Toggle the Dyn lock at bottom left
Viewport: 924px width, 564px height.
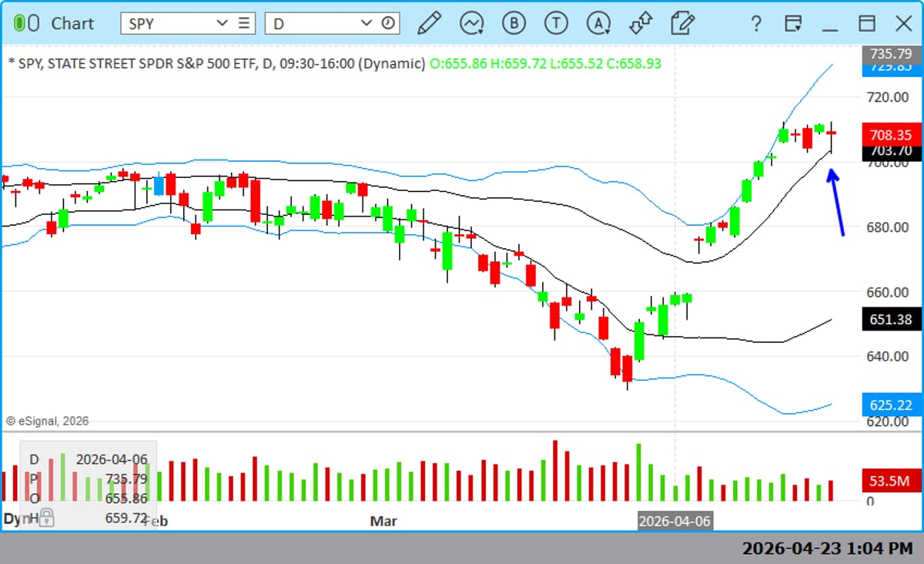pos(45,520)
